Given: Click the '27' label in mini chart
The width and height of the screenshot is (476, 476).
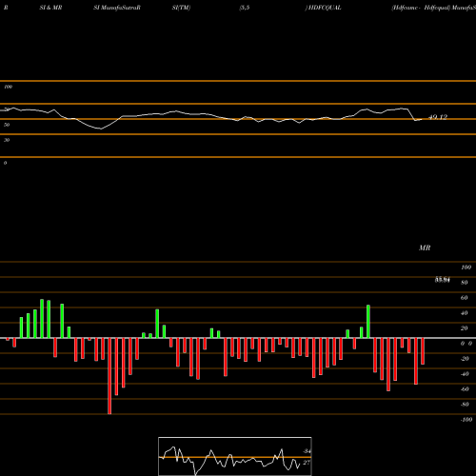Looking at the screenshot, I should [307, 463].
